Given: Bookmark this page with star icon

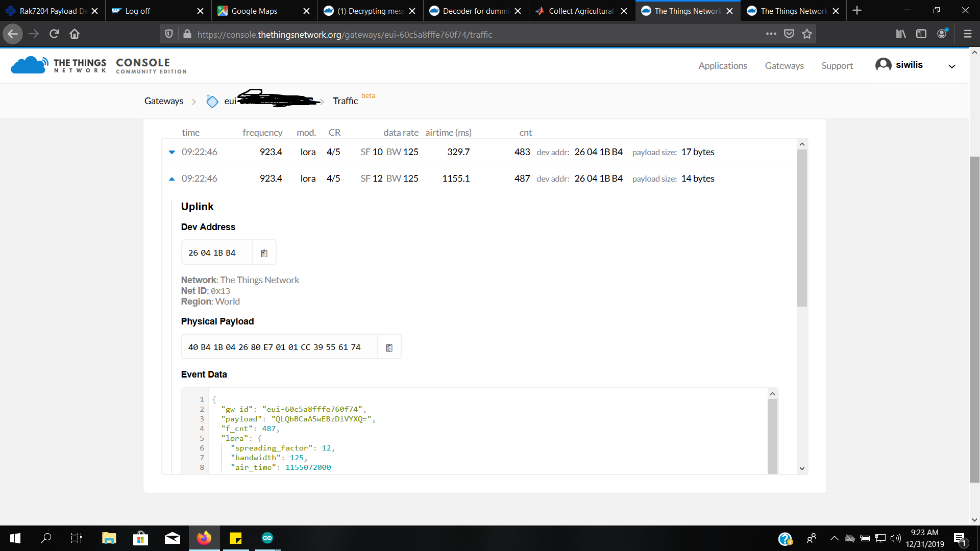Looking at the screenshot, I should point(807,34).
